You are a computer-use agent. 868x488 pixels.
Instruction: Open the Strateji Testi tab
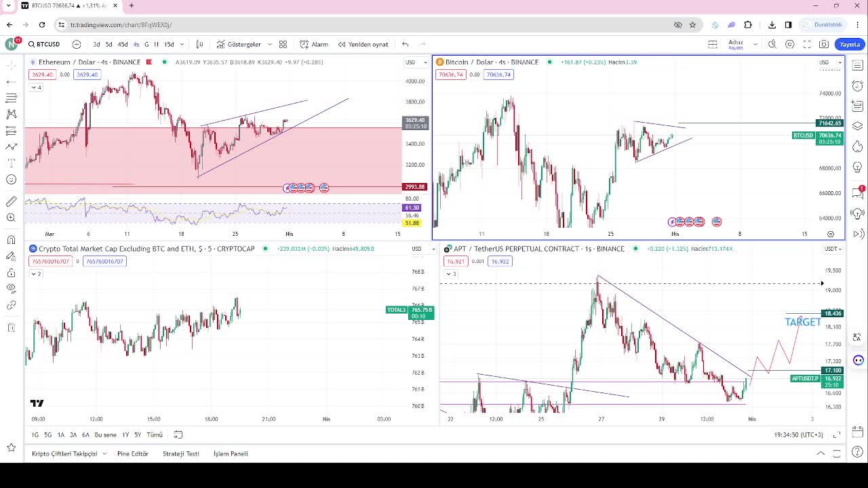pos(181,453)
